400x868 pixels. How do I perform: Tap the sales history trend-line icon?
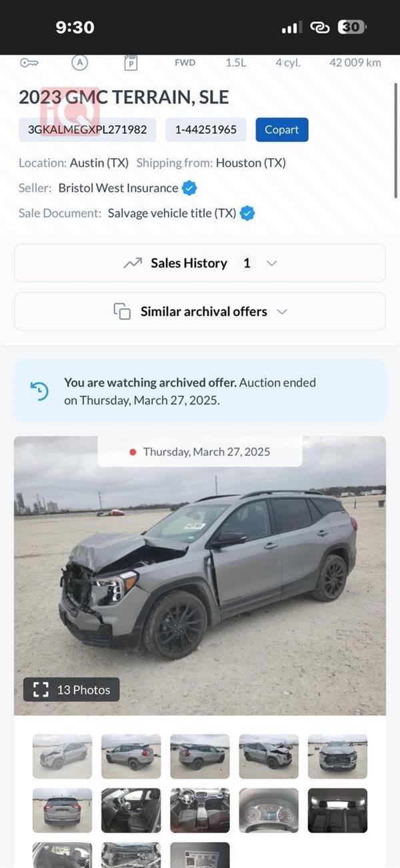(x=133, y=263)
